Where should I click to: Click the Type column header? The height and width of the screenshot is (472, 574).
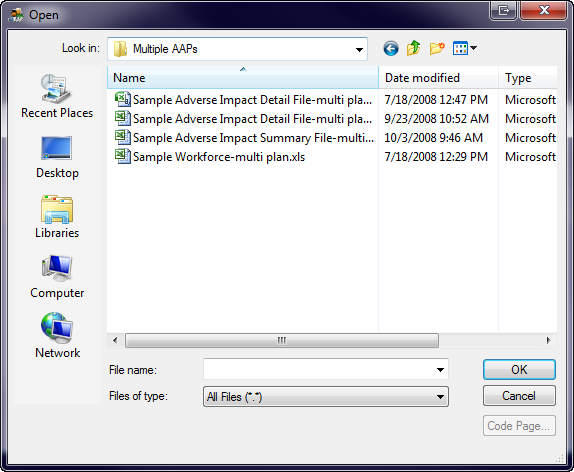tap(528, 78)
